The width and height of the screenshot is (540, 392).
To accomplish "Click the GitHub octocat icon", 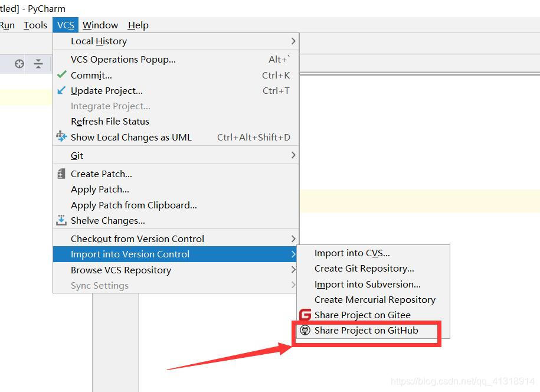I will pos(305,330).
